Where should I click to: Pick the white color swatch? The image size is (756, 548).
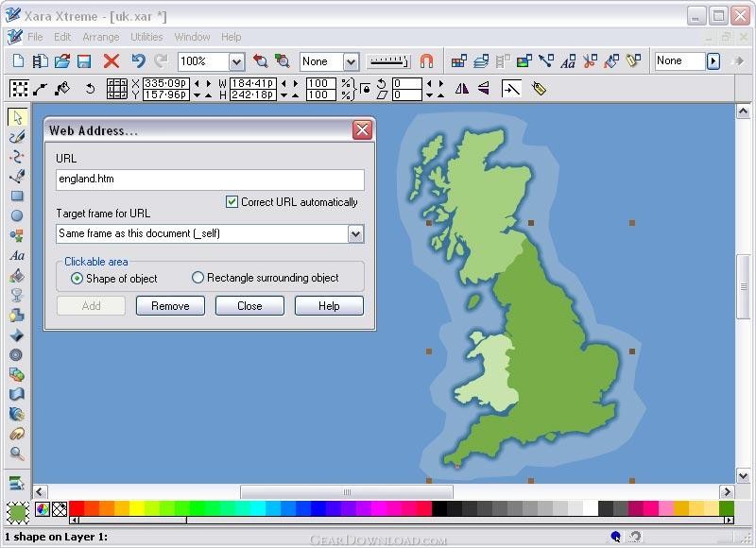pyautogui.click(x=590, y=508)
